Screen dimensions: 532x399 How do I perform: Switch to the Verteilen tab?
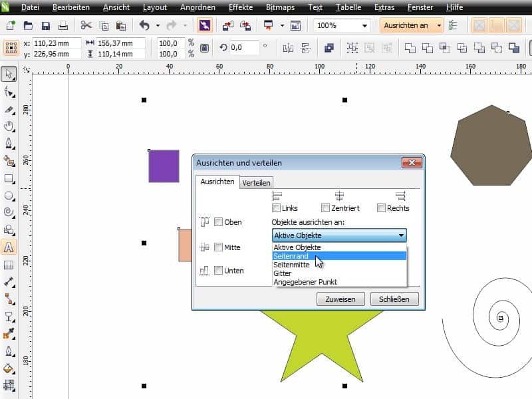257,182
